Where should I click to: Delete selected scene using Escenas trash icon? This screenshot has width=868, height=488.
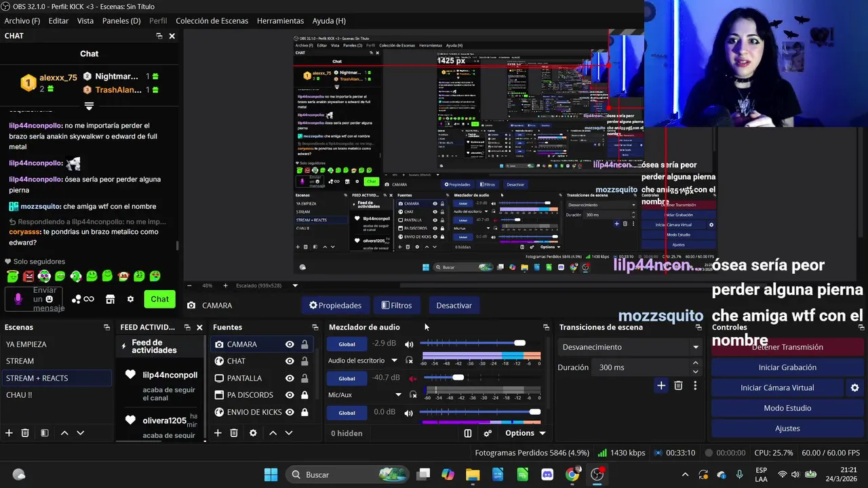(x=25, y=433)
